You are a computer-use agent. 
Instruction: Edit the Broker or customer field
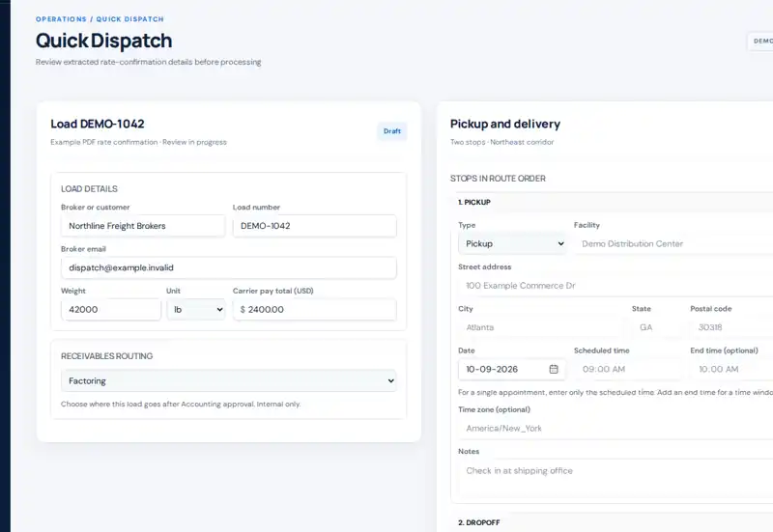click(142, 226)
